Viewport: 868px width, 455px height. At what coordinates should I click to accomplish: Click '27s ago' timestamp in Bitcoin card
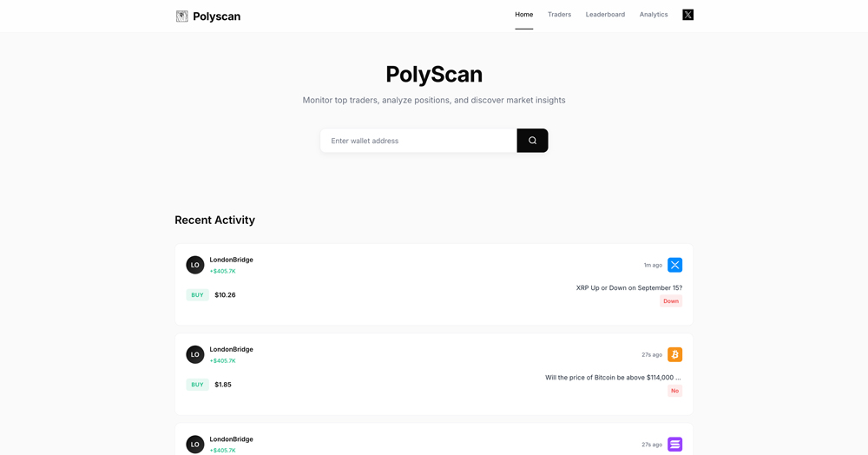coord(652,355)
